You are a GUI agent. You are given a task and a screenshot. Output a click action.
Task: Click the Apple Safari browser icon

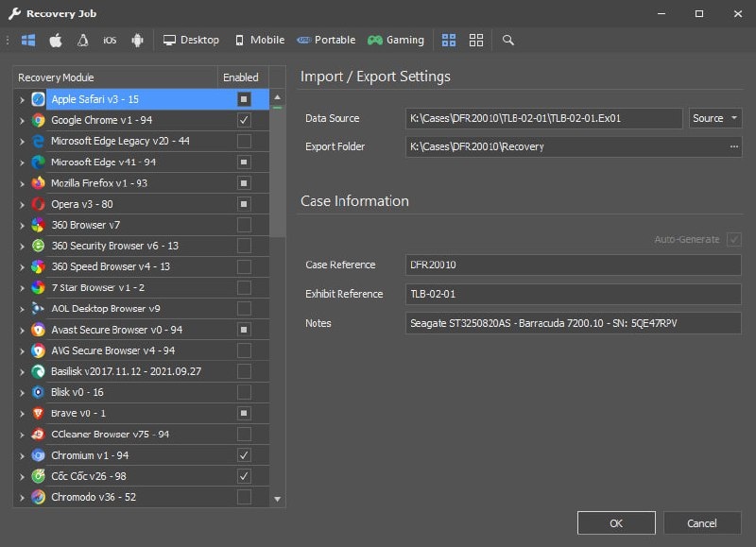pos(38,99)
